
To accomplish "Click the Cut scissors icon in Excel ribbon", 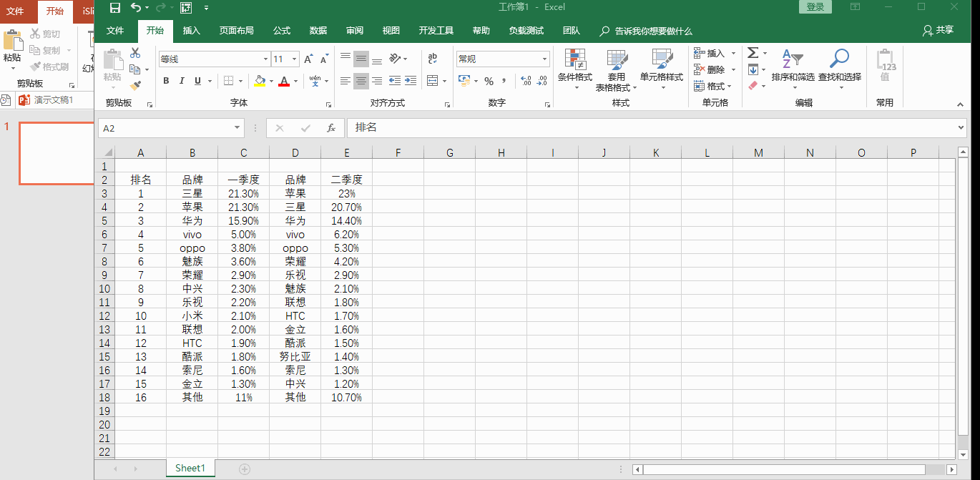I will tap(135, 53).
